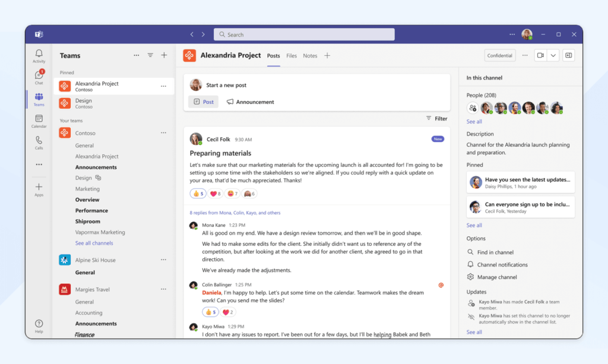Switch to the Notes tab

[310, 56]
